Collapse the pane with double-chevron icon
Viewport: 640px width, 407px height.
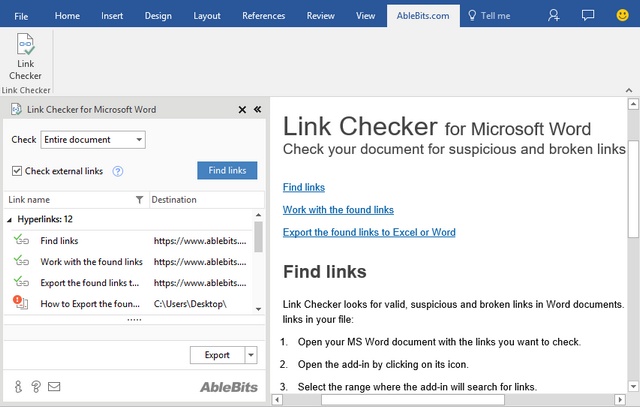(x=258, y=109)
